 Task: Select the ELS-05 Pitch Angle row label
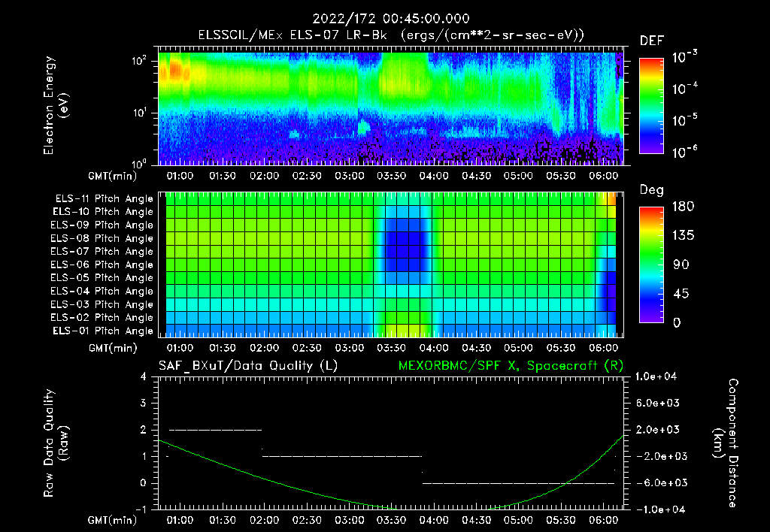pyautogui.click(x=102, y=278)
